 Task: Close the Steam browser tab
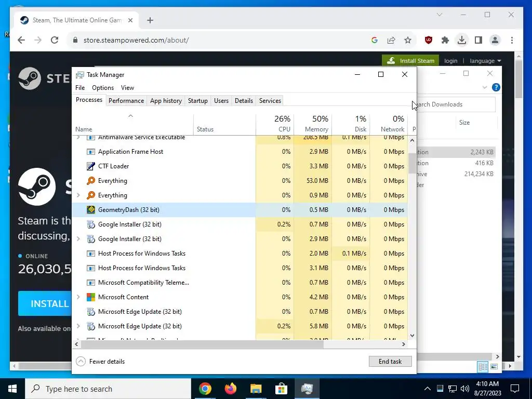pos(130,20)
